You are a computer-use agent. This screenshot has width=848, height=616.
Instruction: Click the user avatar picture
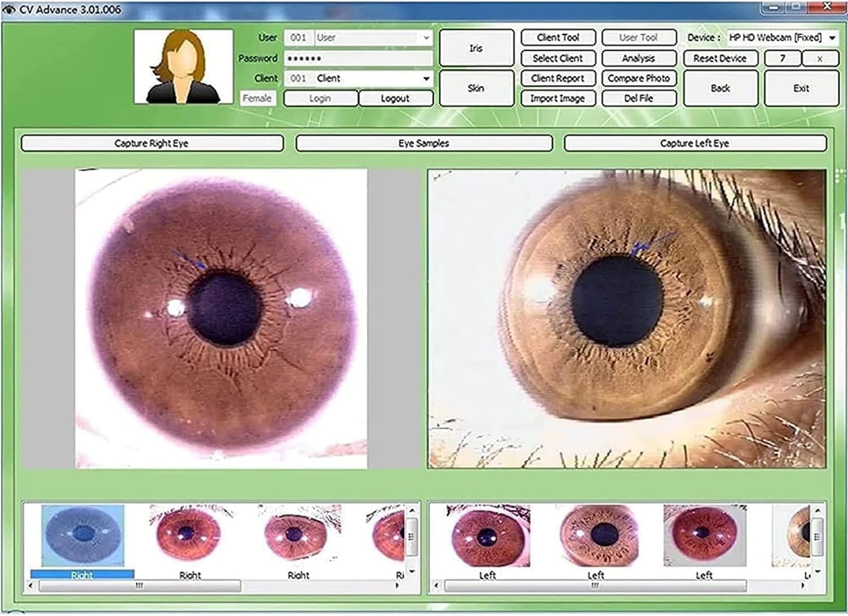pyautogui.click(x=183, y=67)
